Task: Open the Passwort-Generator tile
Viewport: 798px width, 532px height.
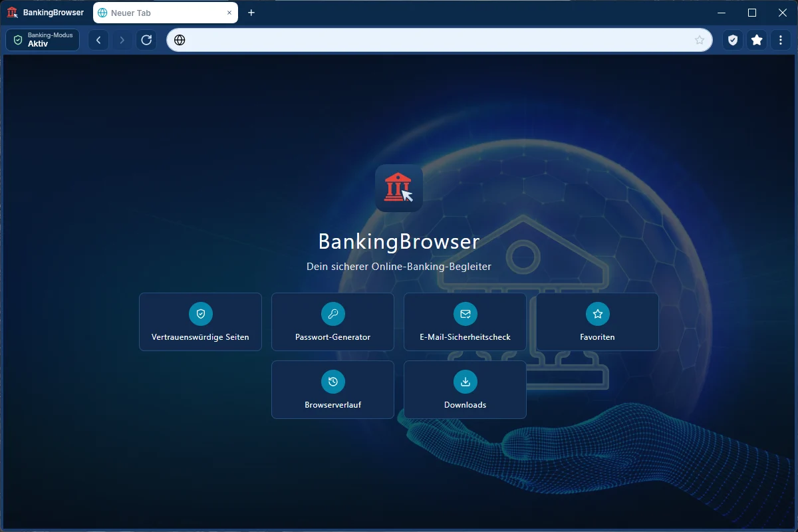Action: [x=332, y=322]
